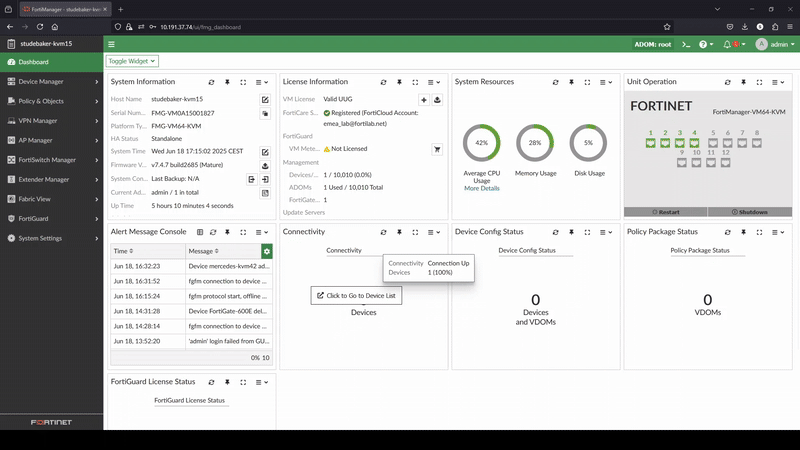Reload the page in browser toolbar
The image size is (800, 450).
click(x=40, y=27)
